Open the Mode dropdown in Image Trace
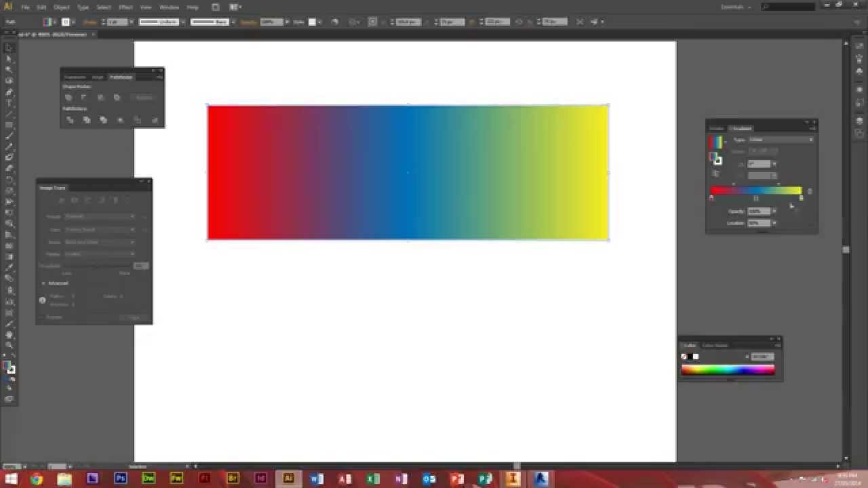The image size is (868, 488). pyautogui.click(x=100, y=242)
